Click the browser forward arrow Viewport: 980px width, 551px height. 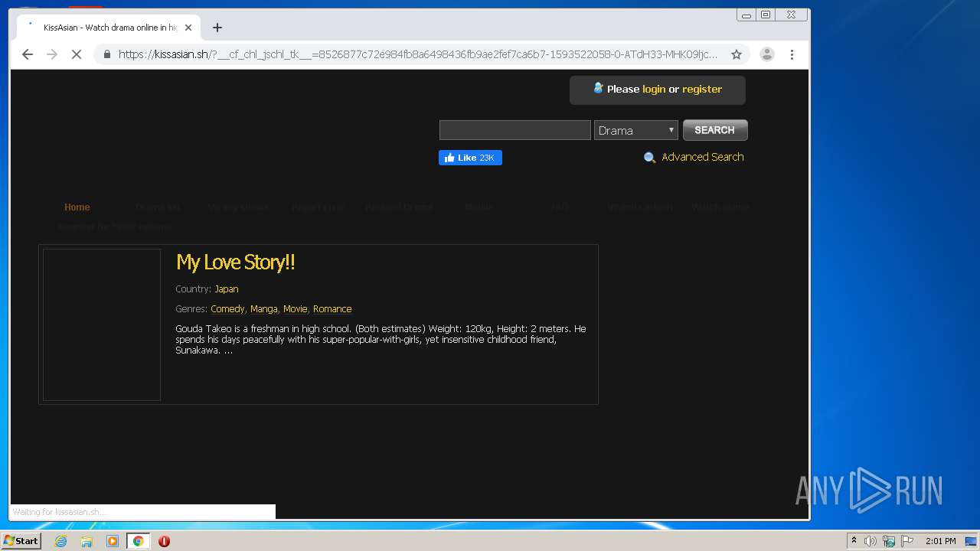pyautogui.click(x=52, y=54)
